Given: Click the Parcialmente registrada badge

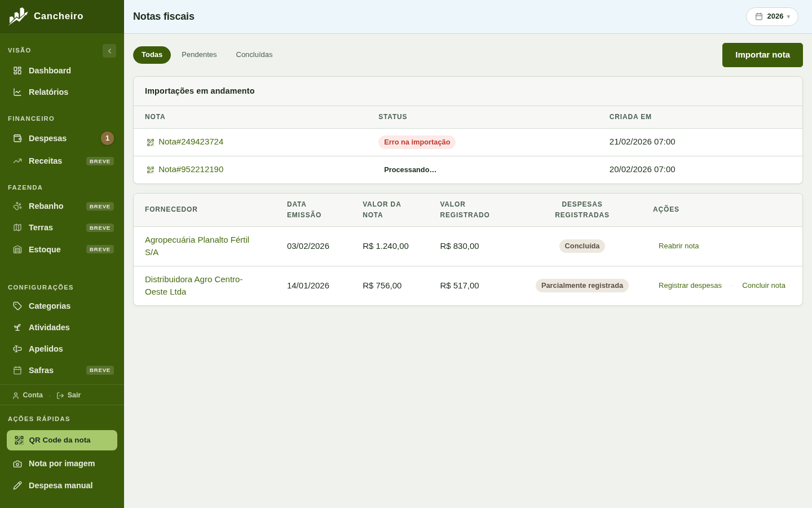Looking at the screenshot, I should pyautogui.click(x=582, y=286).
